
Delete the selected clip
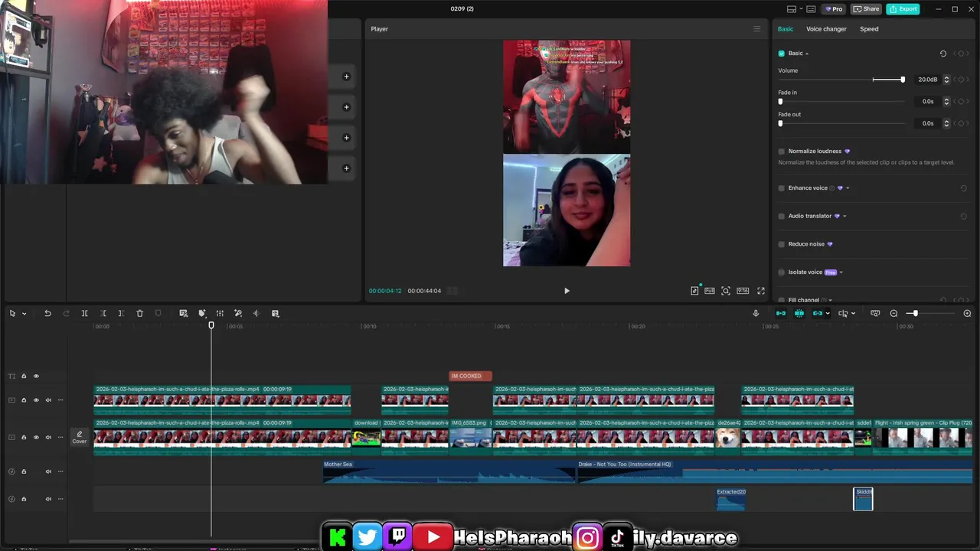[x=139, y=313]
